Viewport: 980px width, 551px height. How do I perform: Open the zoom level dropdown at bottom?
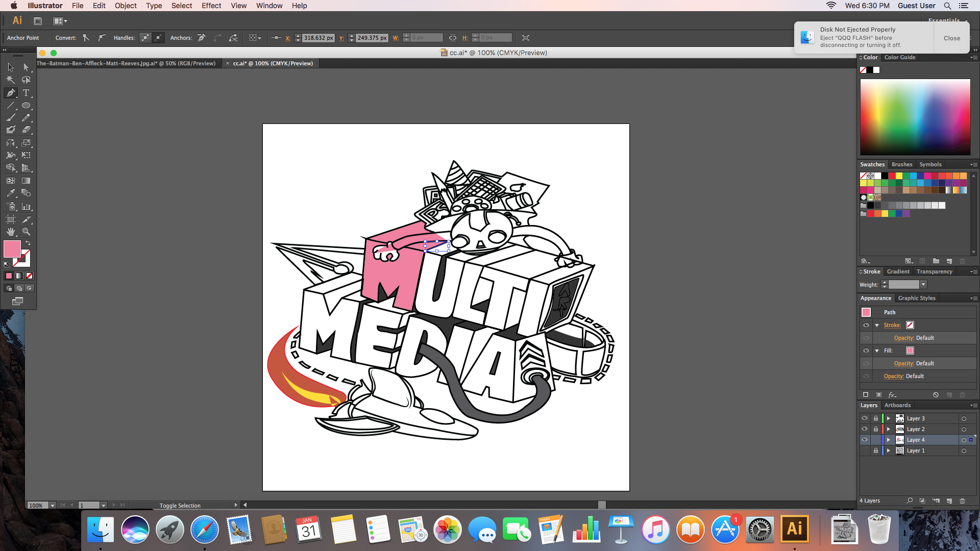coord(52,506)
